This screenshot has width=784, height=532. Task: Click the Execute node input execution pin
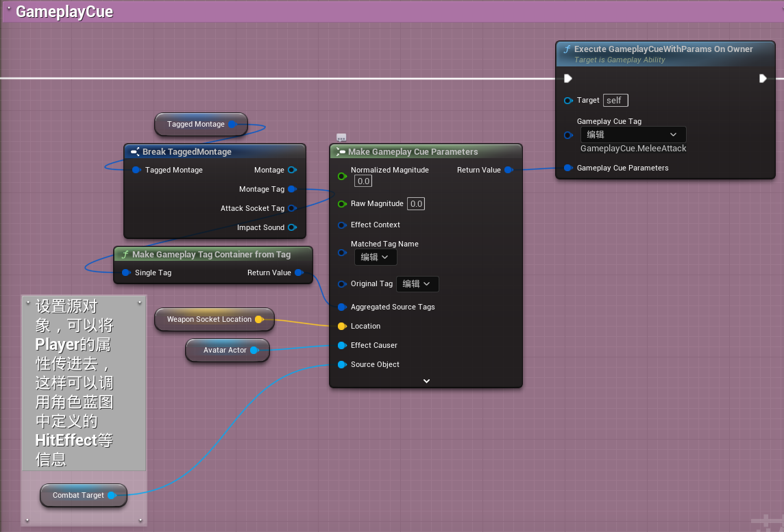[x=568, y=79]
